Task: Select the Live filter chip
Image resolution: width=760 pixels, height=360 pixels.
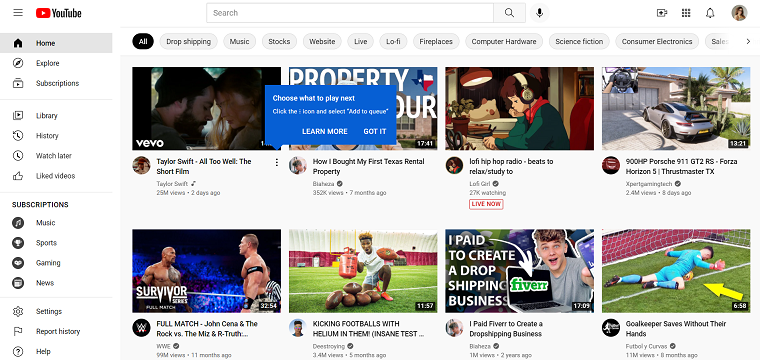Action: [x=361, y=42]
